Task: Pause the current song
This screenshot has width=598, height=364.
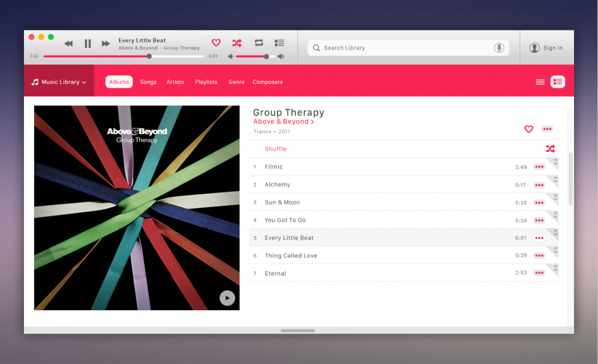Action: (88, 44)
